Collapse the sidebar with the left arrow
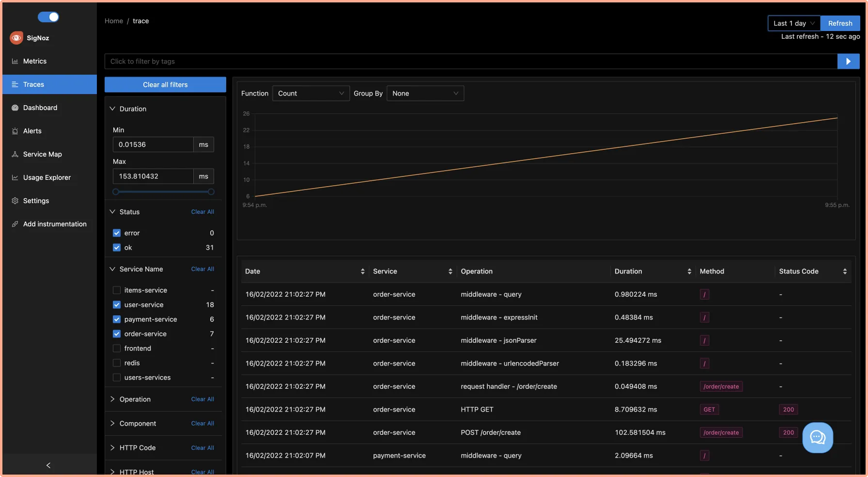Screen dimensions: 868x477 point(48,465)
